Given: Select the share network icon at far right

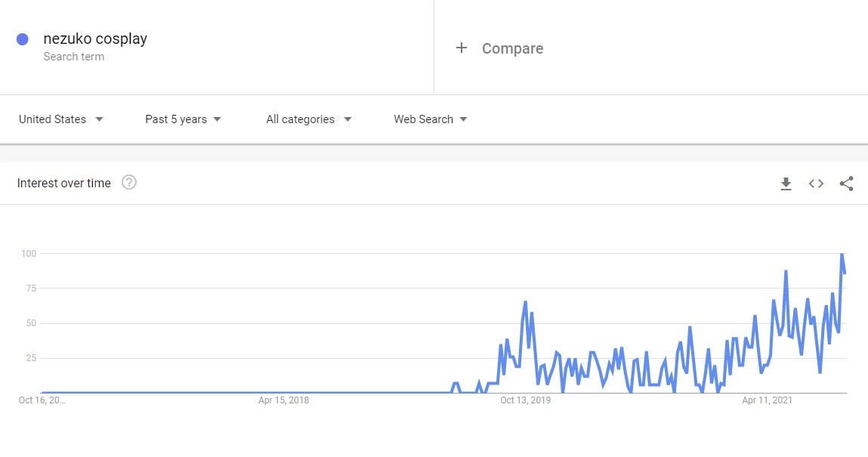Looking at the screenshot, I should click(x=846, y=183).
